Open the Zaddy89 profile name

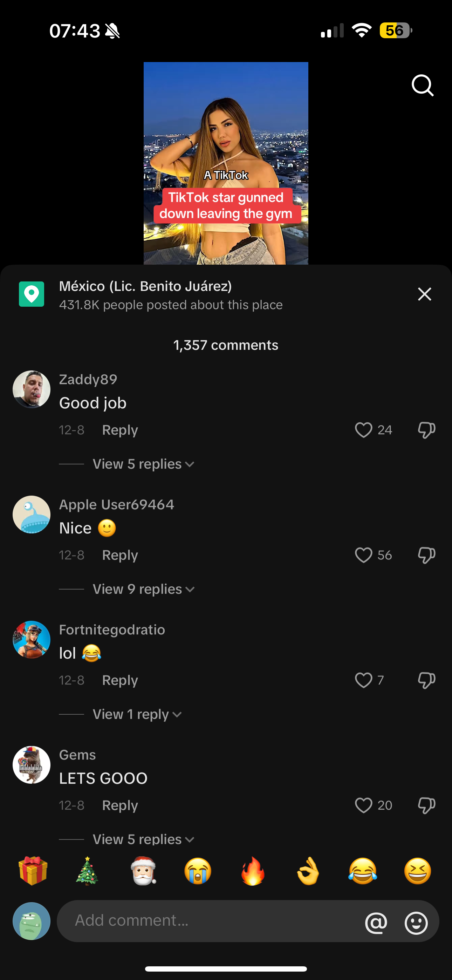(x=88, y=379)
